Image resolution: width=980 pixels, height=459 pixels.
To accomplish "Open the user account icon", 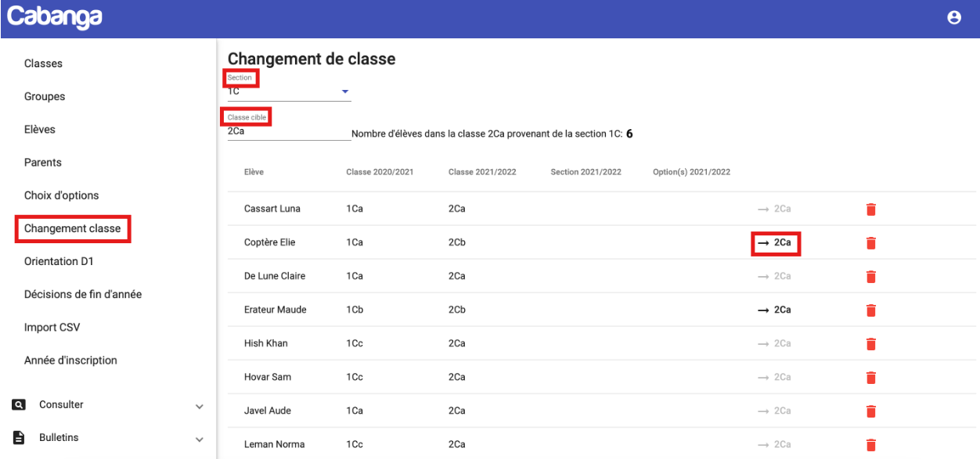I will pyautogui.click(x=953, y=18).
